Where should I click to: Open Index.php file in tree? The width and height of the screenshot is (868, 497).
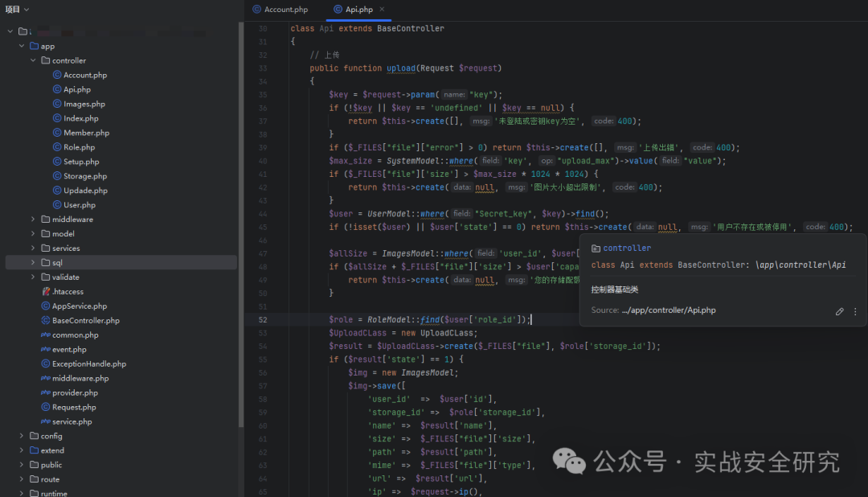coord(80,118)
